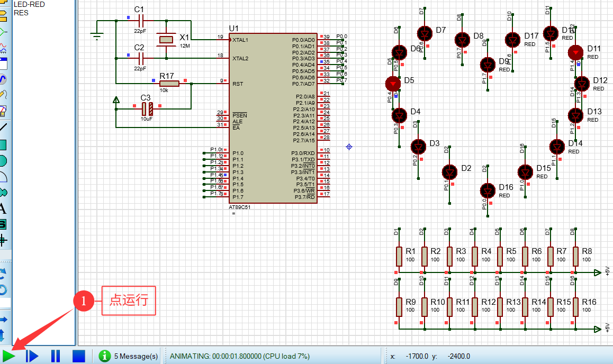The width and height of the screenshot is (613, 364).
Task: Select Terminals mode yellow icon in side toolbar
Action: [x=3, y=16]
